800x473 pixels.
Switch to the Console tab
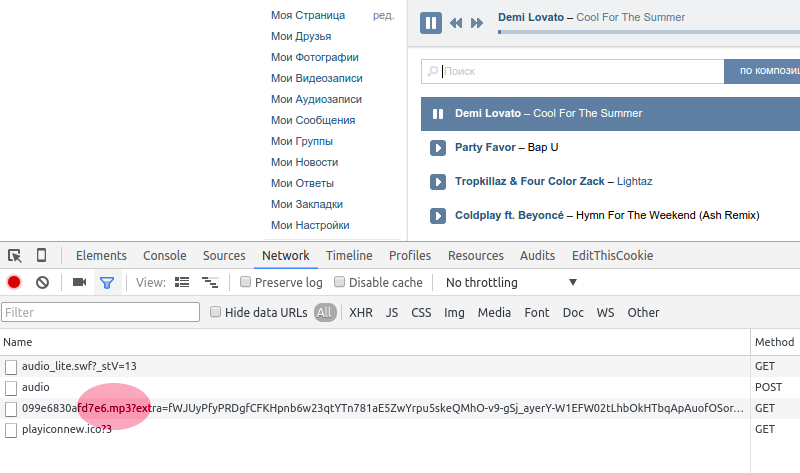(x=164, y=256)
